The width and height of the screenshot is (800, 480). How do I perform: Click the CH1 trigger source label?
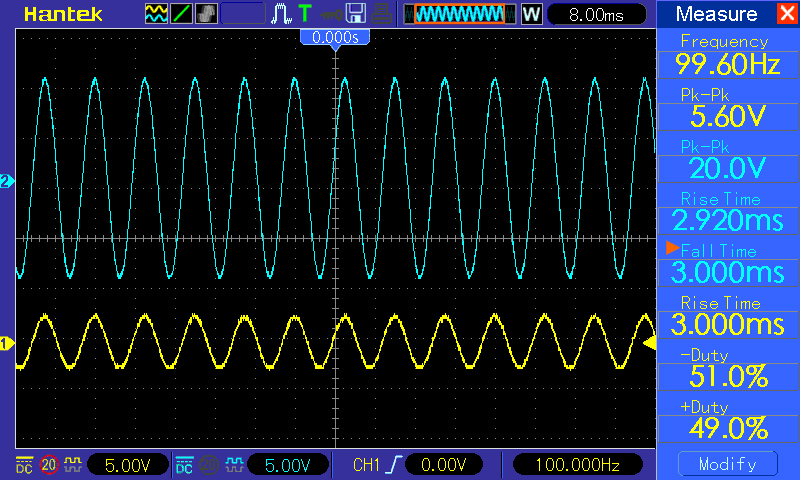[x=366, y=465]
